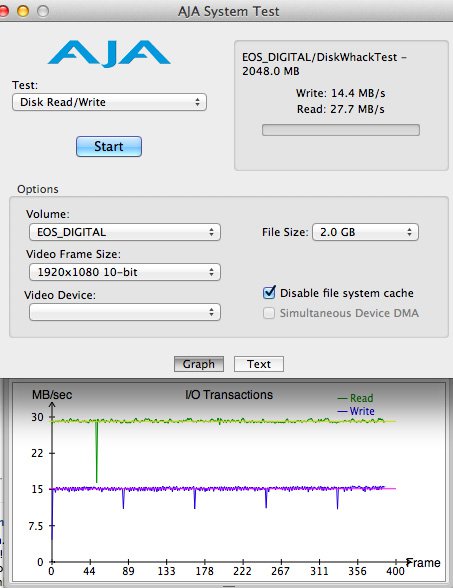Click the File Size label
The width and height of the screenshot is (453, 588).
point(285,232)
